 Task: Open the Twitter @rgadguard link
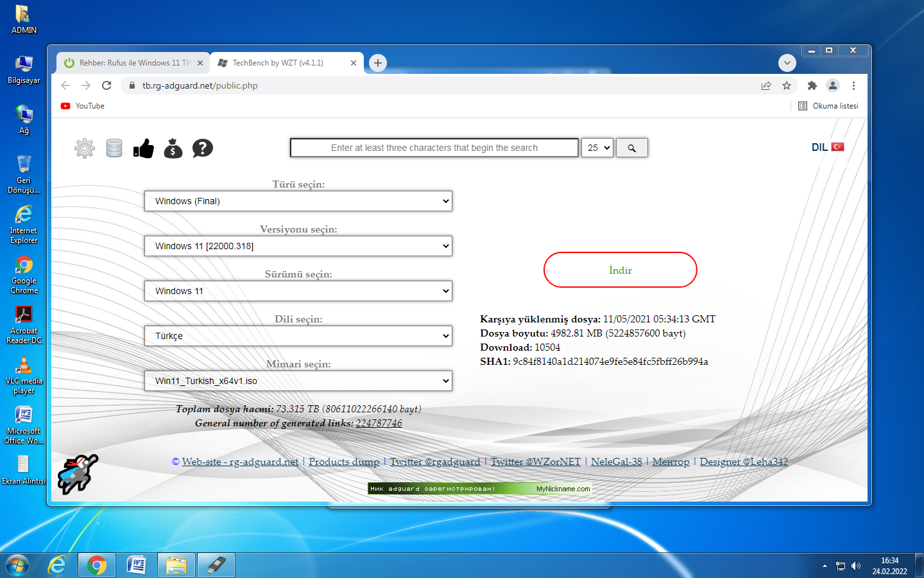tap(435, 462)
